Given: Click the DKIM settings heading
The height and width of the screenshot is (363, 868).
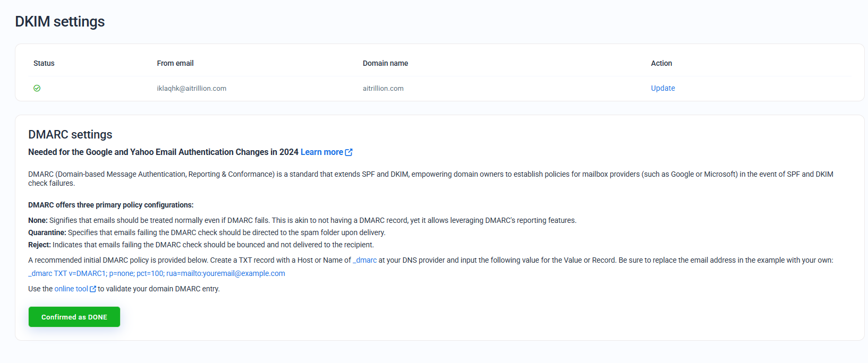Looking at the screenshot, I should pos(60,22).
